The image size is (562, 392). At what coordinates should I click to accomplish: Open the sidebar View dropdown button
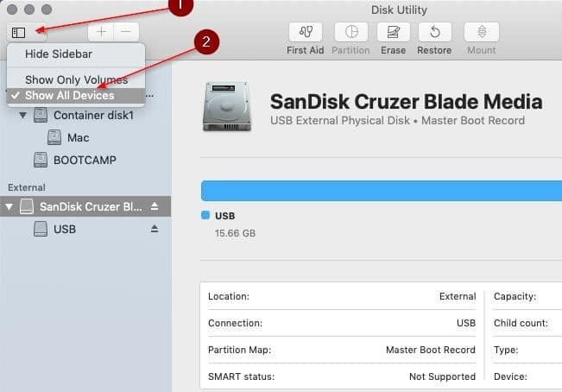tap(26, 33)
